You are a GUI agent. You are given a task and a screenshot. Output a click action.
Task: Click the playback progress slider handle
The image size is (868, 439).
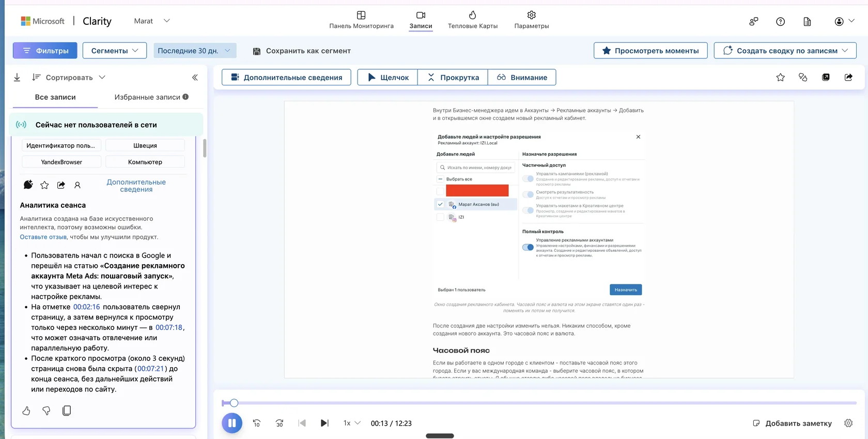[x=234, y=403]
